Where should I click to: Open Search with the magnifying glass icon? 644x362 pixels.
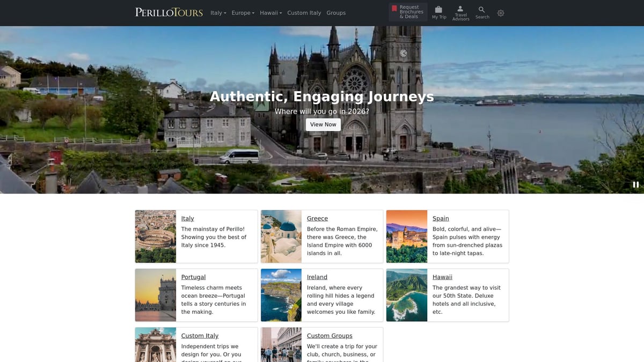point(481,9)
